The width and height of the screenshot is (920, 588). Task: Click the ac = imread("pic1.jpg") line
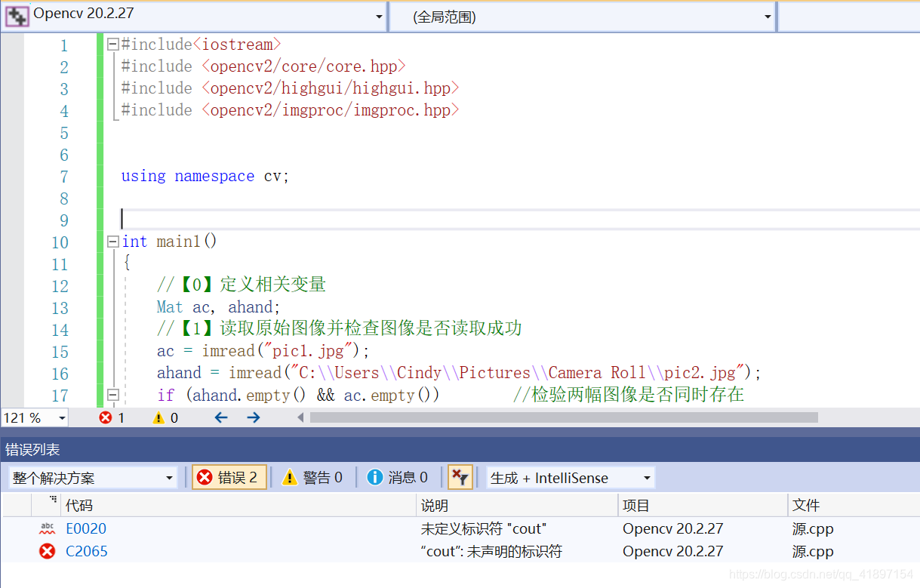click(263, 351)
